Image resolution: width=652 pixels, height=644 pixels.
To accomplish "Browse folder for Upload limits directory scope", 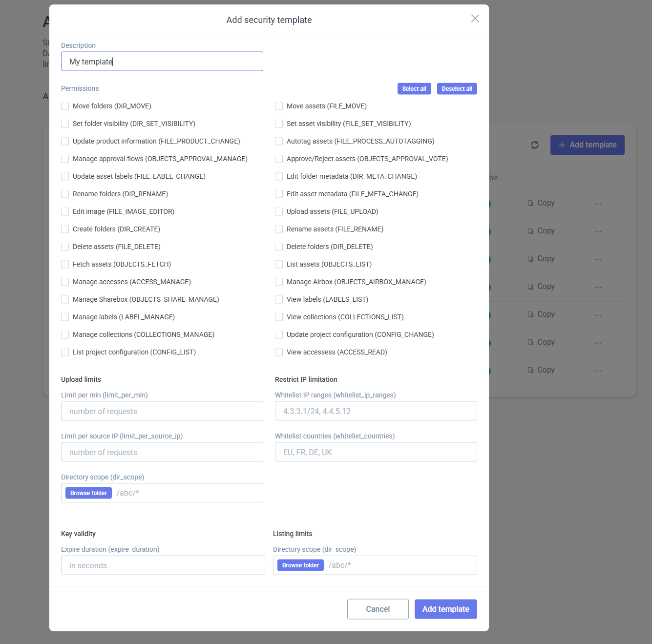I will pos(88,493).
